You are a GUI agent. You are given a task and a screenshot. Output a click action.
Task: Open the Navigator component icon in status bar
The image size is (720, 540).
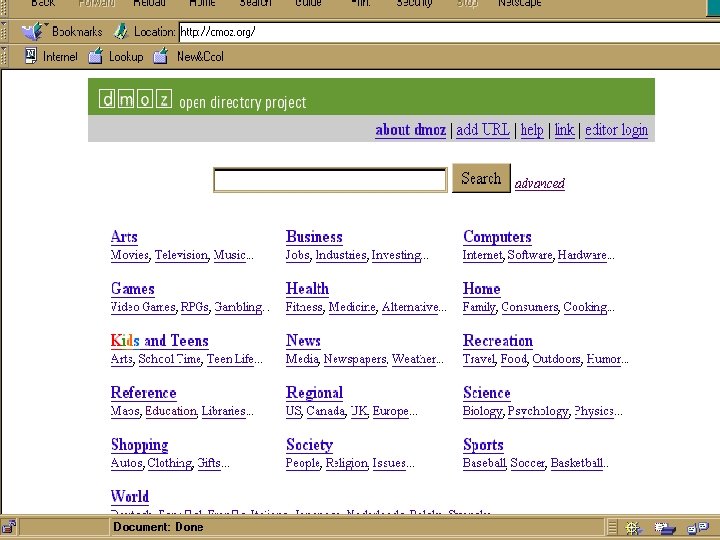[x=634, y=528]
